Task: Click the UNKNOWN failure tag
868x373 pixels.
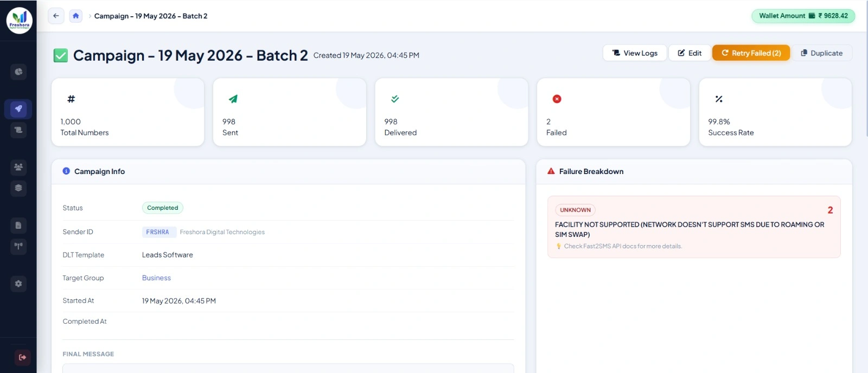Action: [x=575, y=210]
